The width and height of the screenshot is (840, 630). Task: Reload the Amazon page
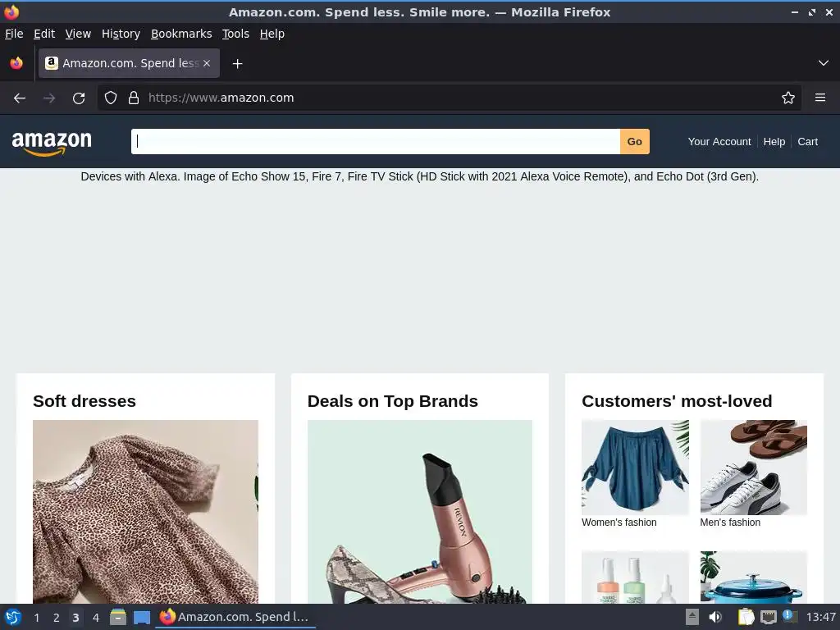coord(79,98)
